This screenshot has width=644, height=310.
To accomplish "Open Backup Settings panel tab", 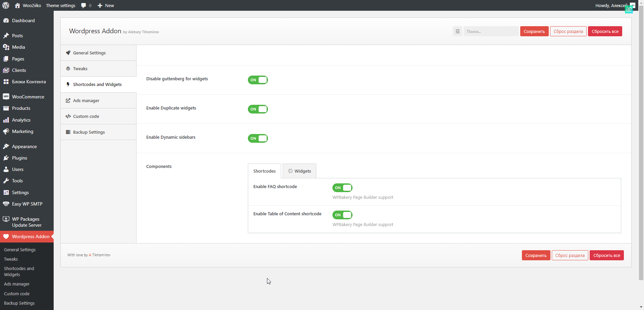I will [98, 132].
